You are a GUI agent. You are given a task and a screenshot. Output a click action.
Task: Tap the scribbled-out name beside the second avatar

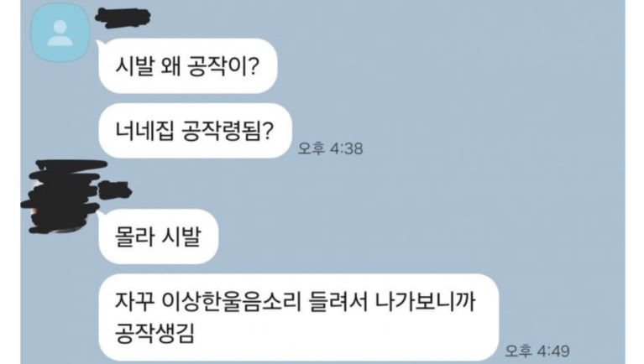[x=115, y=191]
